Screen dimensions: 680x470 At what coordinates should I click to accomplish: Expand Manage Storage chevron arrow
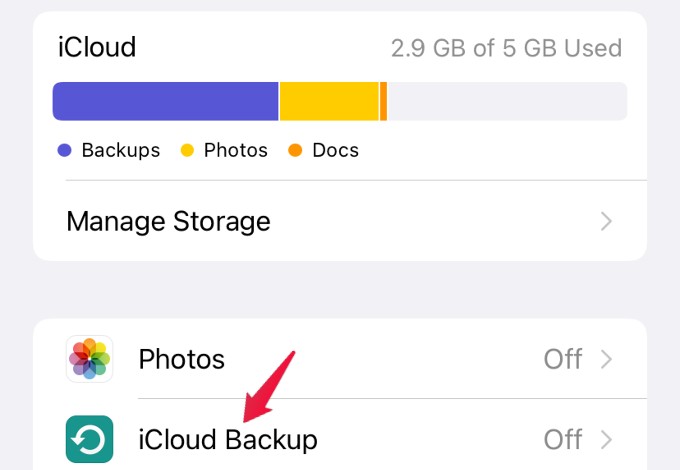coord(606,221)
